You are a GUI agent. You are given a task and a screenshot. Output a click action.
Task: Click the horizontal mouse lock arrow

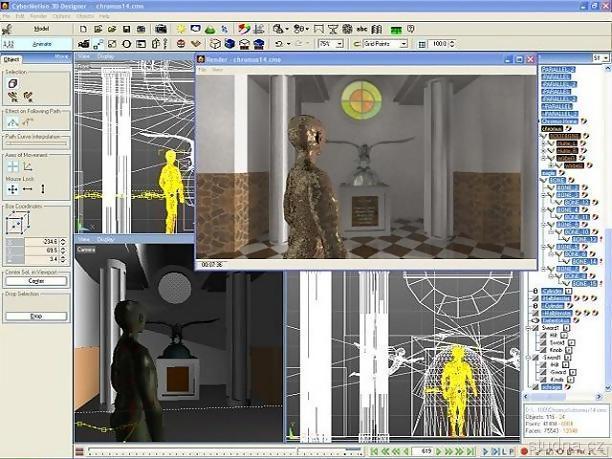28,188
